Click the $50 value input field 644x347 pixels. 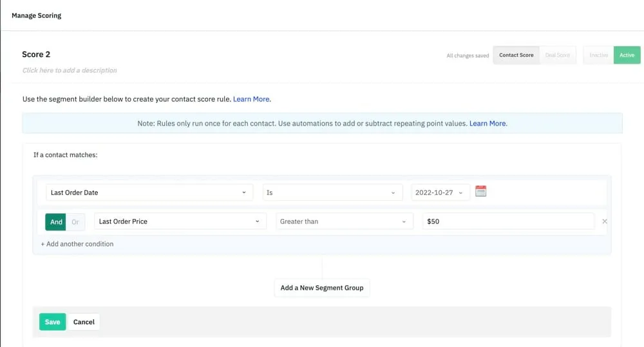tap(508, 221)
